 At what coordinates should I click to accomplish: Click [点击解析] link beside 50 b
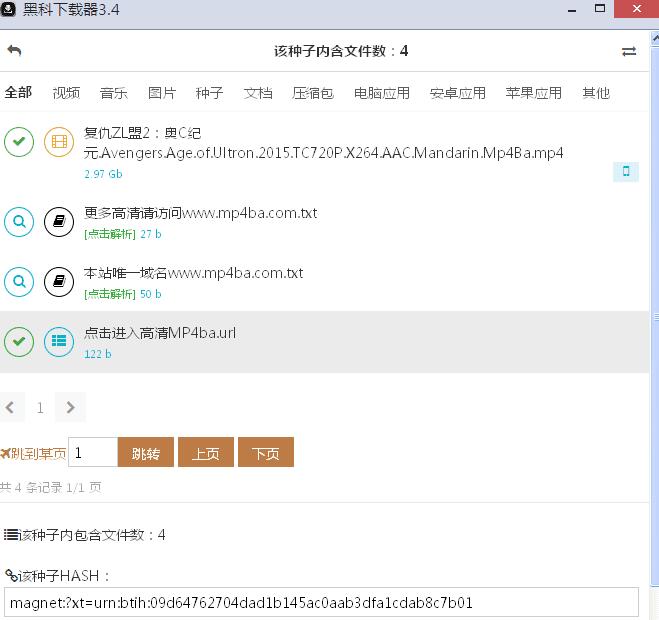point(110,294)
